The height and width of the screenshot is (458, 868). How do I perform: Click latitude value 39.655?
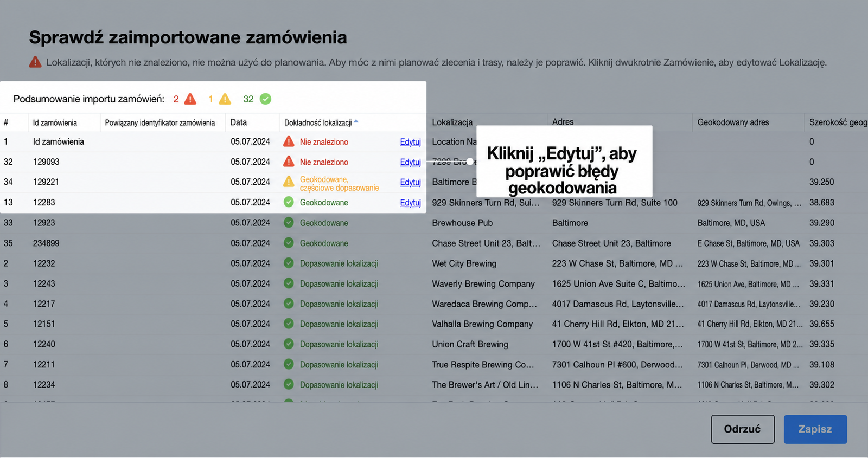click(822, 324)
